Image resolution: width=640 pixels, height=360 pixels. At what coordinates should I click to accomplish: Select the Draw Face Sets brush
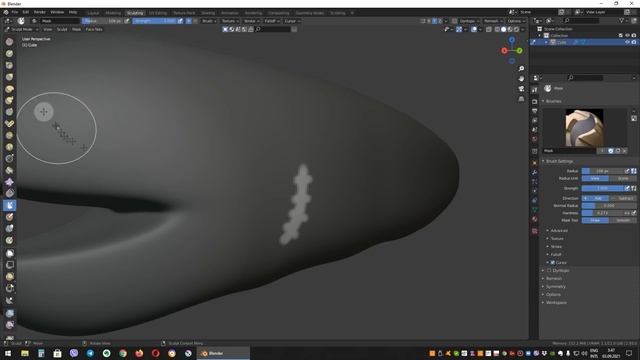(9, 217)
